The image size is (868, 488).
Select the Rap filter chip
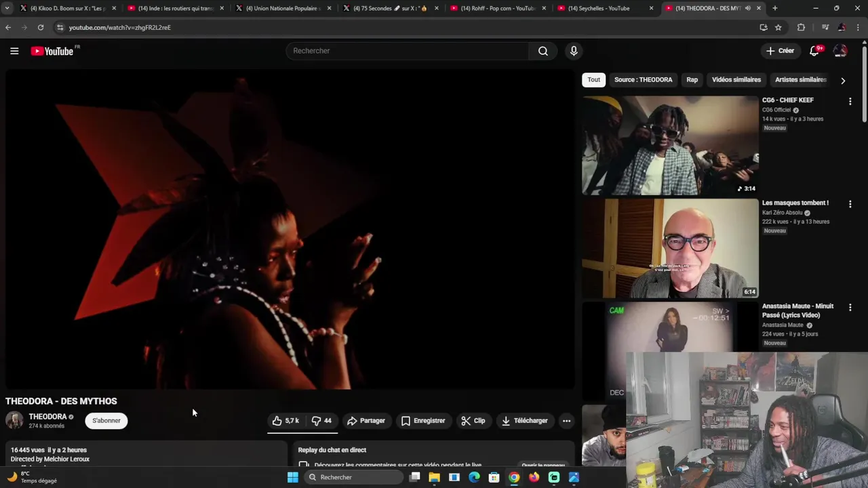pyautogui.click(x=692, y=80)
